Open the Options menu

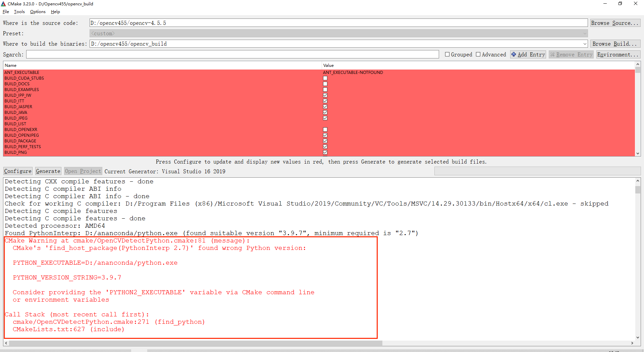tap(38, 12)
